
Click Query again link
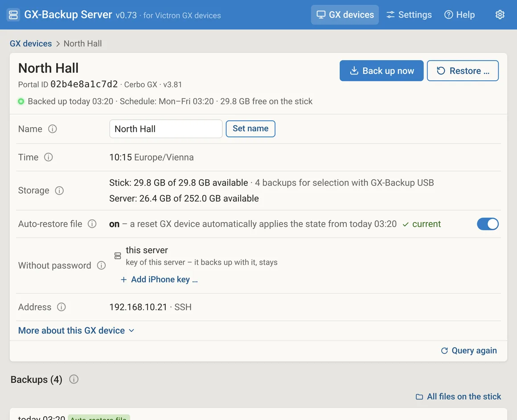coord(469,350)
